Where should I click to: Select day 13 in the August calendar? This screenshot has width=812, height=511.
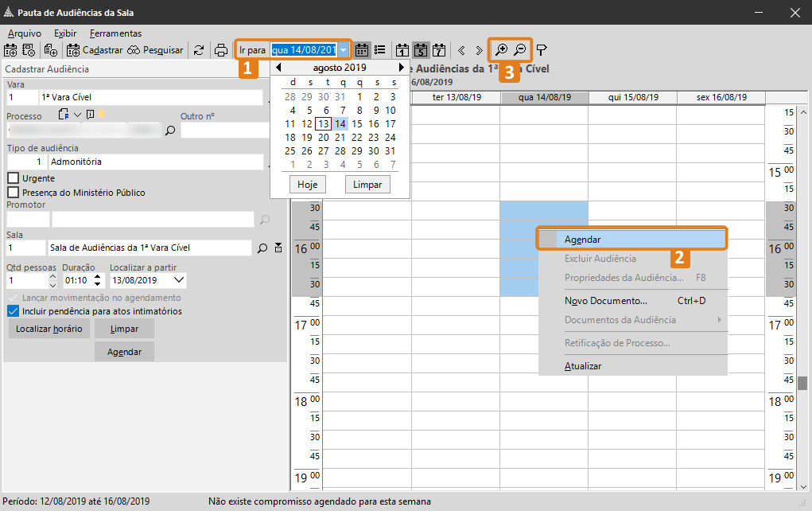point(324,124)
